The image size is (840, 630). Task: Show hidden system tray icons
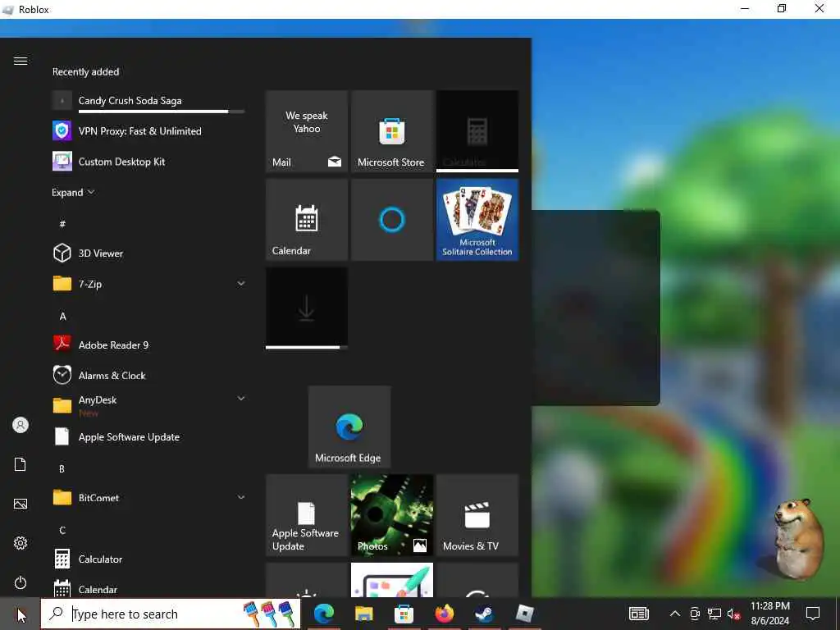pyautogui.click(x=675, y=614)
